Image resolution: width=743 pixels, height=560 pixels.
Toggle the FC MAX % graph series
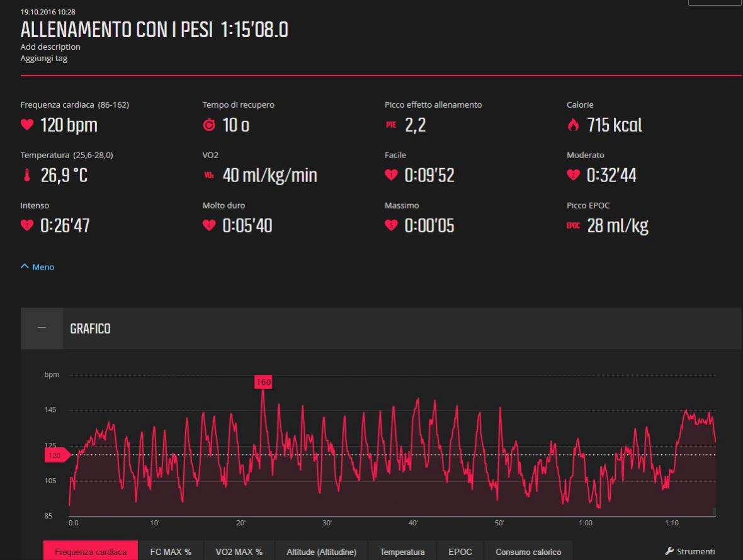(171, 552)
